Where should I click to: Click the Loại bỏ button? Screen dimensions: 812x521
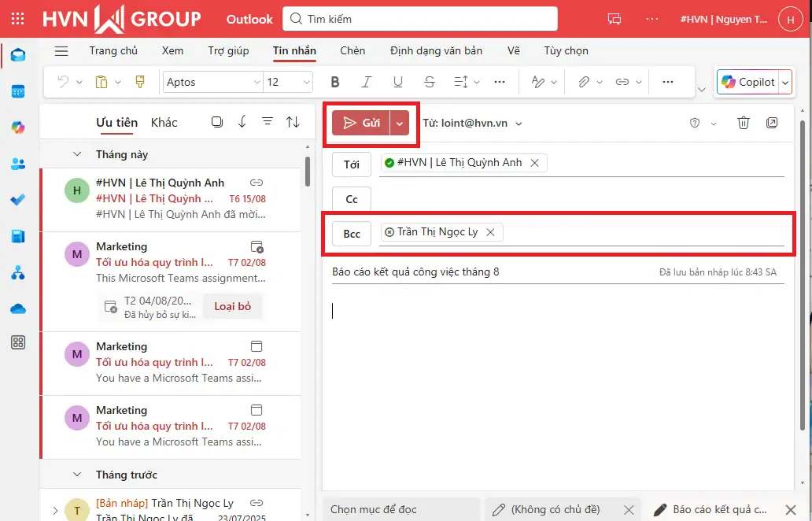tap(232, 306)
